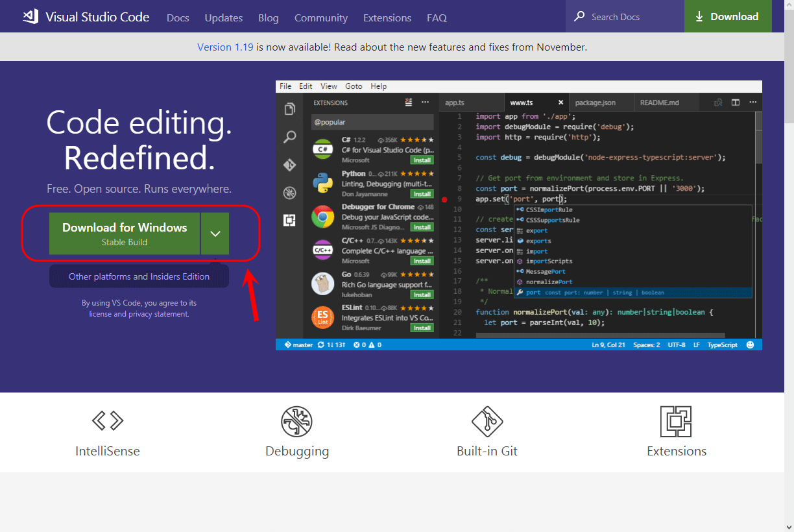Image resolution: width=794 pixels, height=532 pixels.
Task: Click Ln 9, Col 21 in status bar
Action: (x=608, y=345)
